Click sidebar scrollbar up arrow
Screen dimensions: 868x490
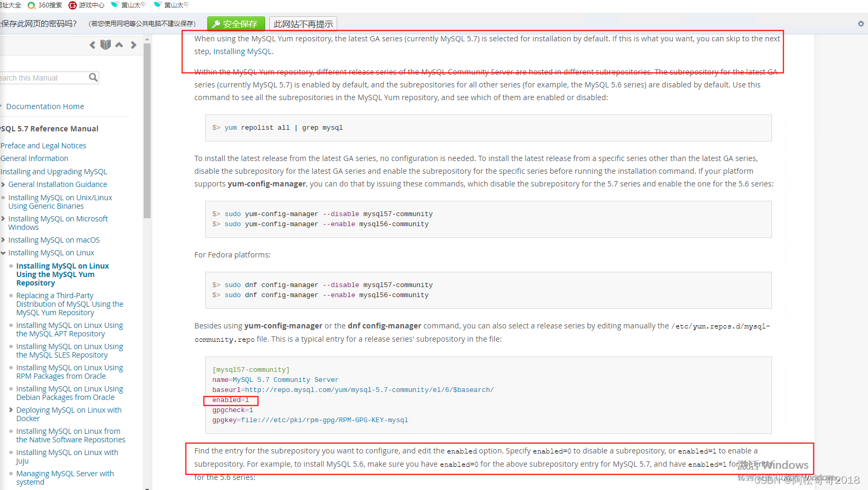pyautogui.click(x=147, y=39)
